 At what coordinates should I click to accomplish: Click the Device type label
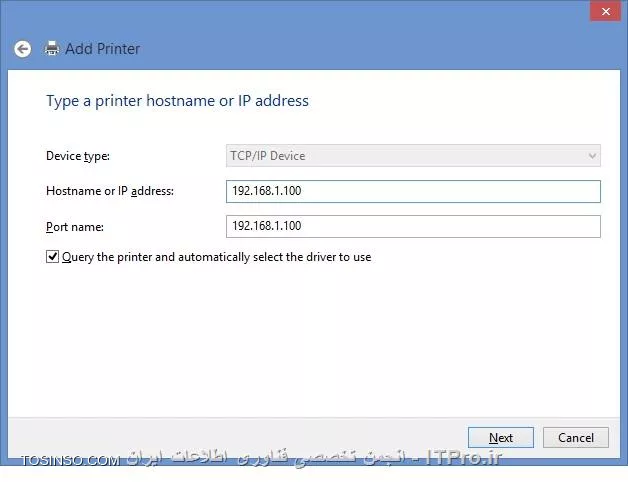78,156
